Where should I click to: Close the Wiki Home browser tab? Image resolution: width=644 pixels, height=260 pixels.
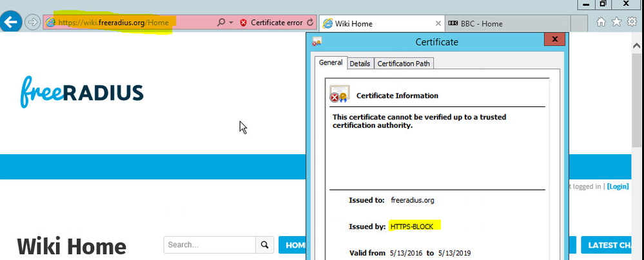[x=439, y=24]
